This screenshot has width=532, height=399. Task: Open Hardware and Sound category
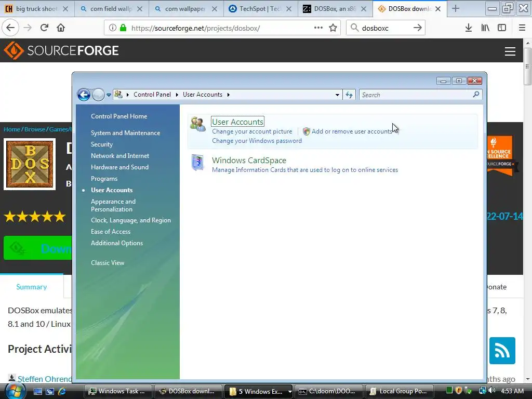120,167
